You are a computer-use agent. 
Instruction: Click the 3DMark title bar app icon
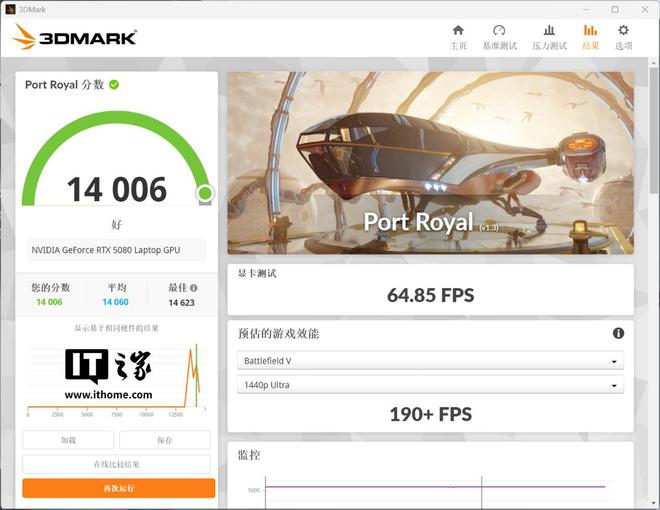click(10, 9)
